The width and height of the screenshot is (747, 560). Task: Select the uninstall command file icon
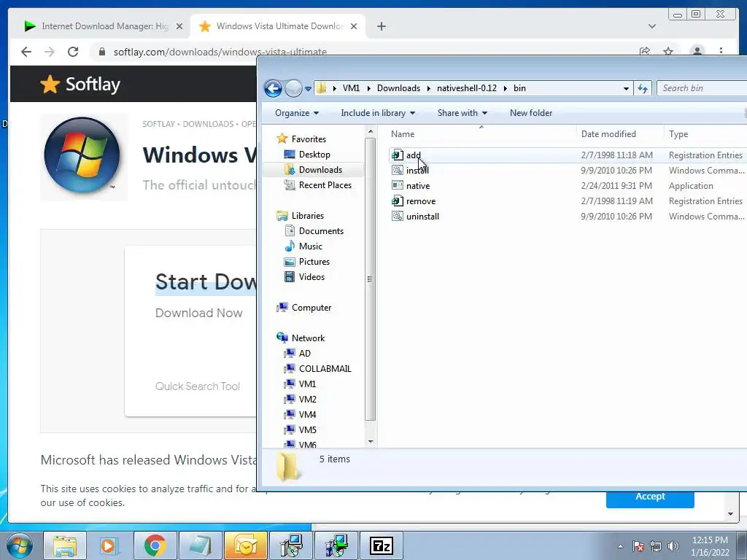coord(398,216)
